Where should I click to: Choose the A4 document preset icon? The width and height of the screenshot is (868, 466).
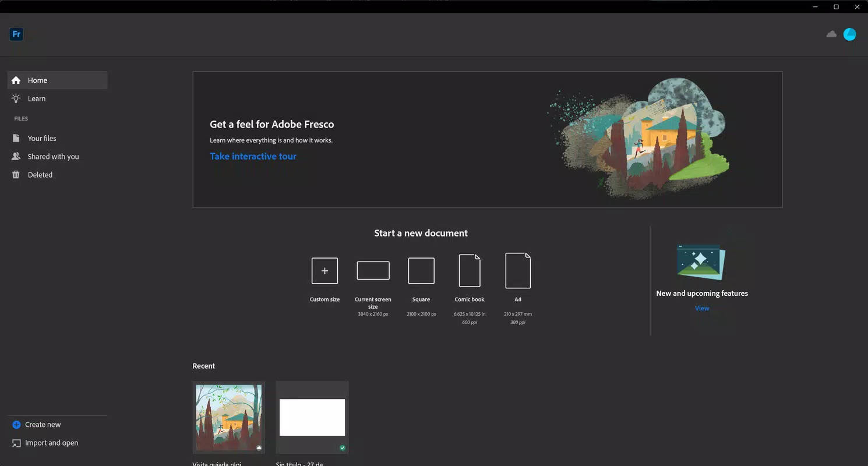(518, 270)
